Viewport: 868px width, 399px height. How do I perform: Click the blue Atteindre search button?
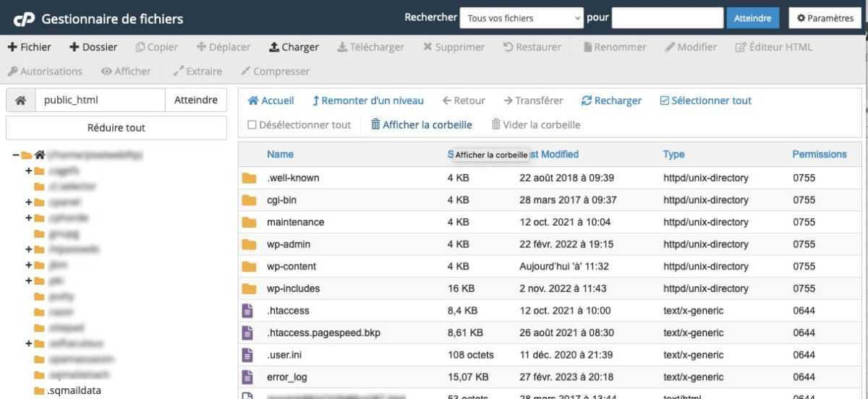(x=752, y=18)
